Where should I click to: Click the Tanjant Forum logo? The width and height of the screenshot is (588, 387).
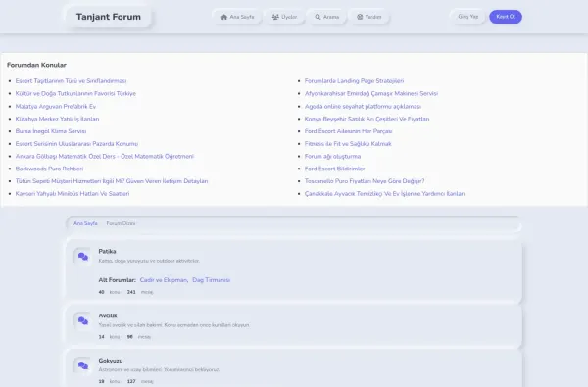(x=109, y=17)
